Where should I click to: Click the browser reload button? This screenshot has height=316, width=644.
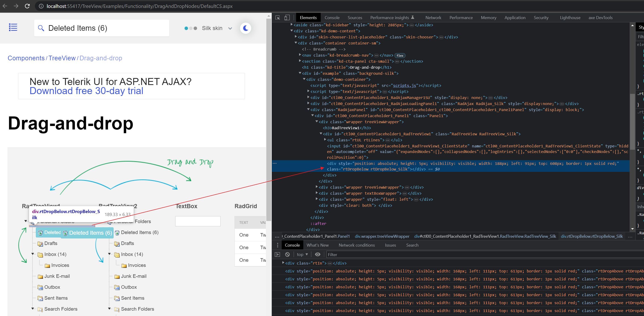[27, 6]
